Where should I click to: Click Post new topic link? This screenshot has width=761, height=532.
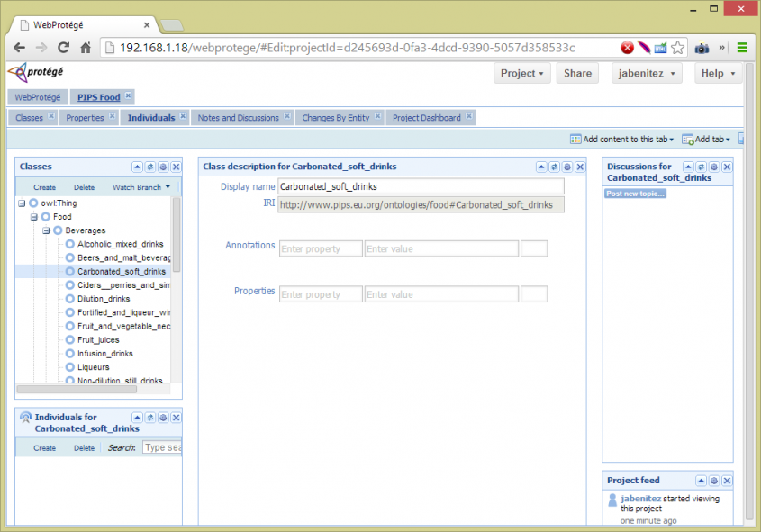click(635, 194)
